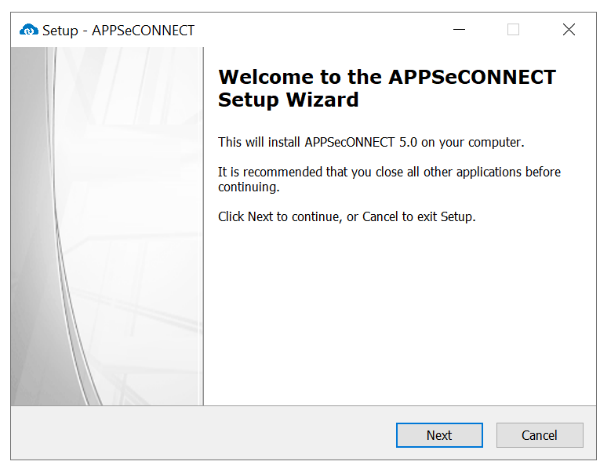
Task: Click the footer gap between Next and Cancel
Action: (489, 435)
